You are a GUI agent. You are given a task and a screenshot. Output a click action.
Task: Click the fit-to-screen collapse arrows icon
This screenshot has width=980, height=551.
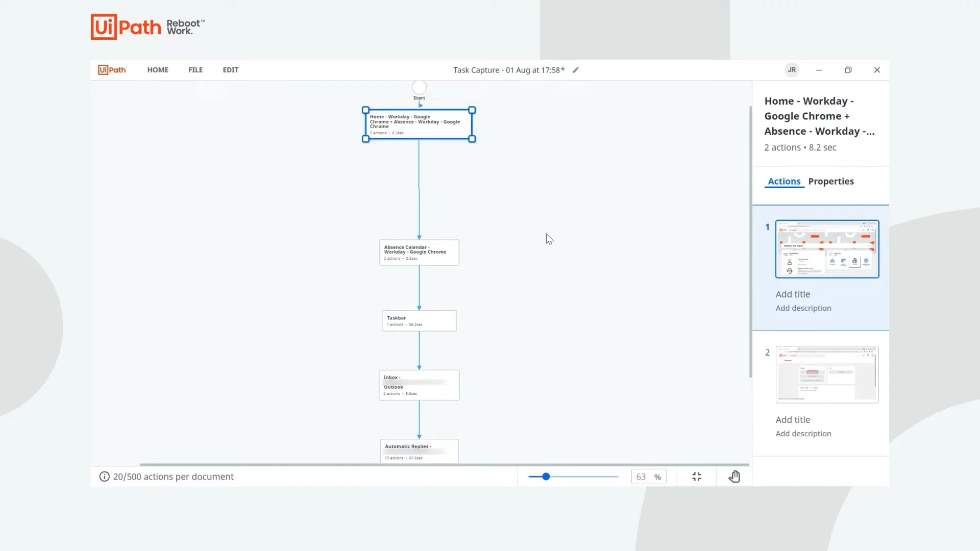(697, 477)
